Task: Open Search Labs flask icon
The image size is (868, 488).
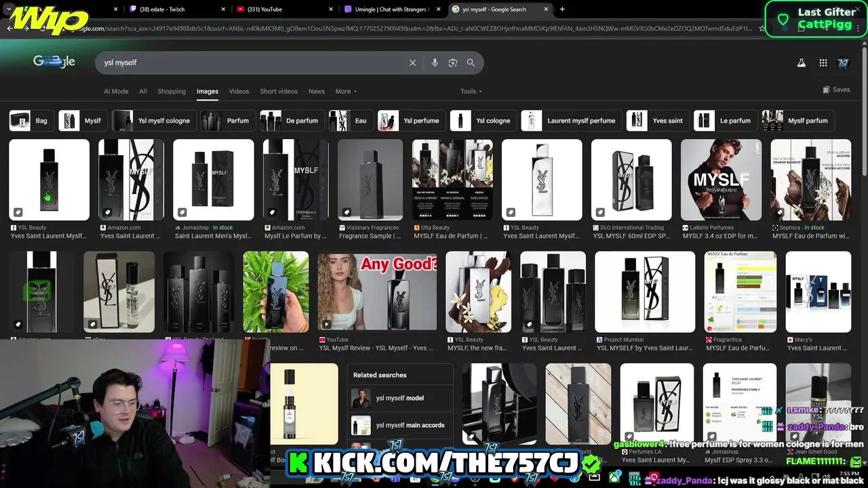Action: (801, 62)
